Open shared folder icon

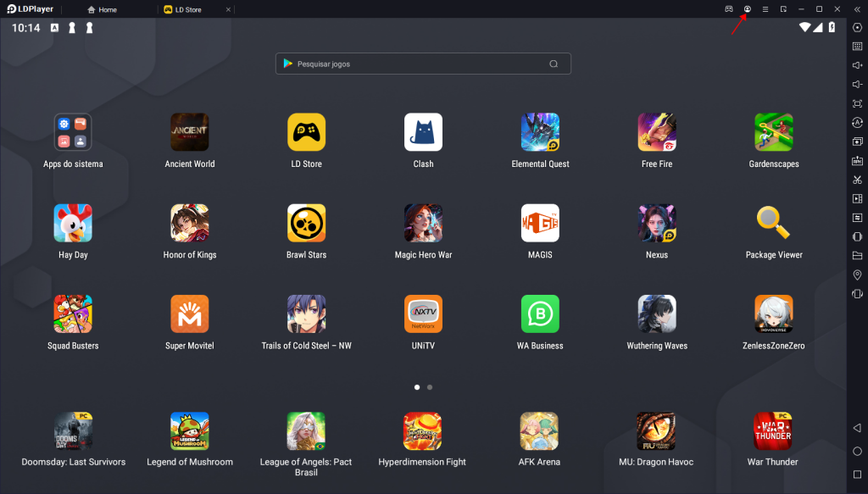(x=857, y=256)
